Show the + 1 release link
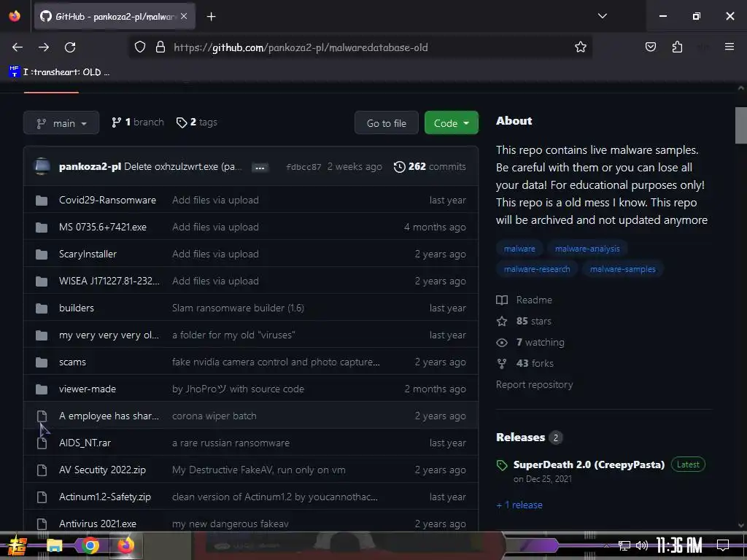Viewport: 747px width, 560px height. click(x=519, y=505)
